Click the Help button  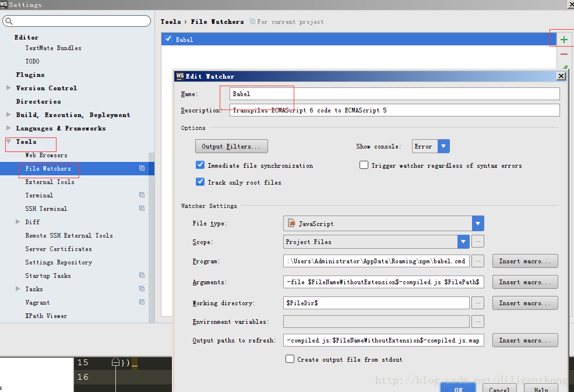541,388
